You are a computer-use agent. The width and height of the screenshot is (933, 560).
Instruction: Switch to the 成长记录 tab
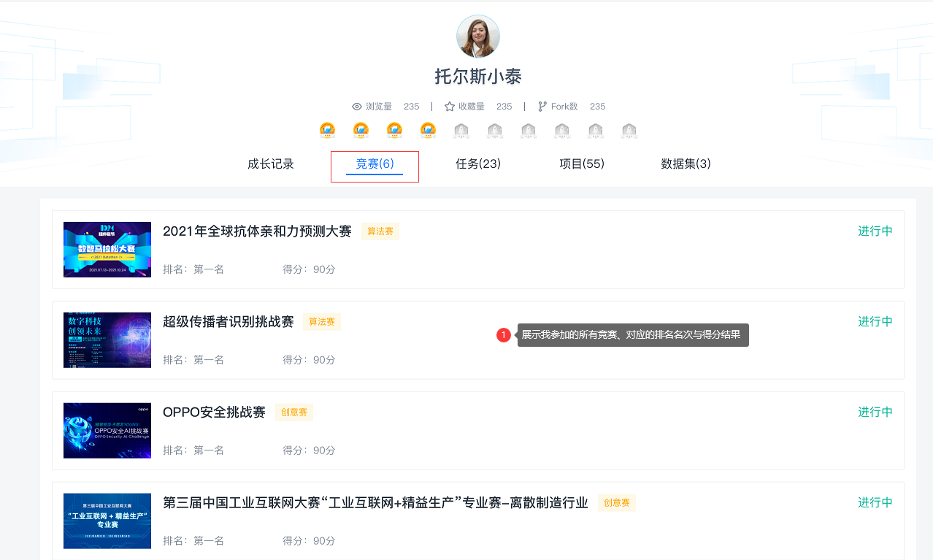[x=270, y=164]
